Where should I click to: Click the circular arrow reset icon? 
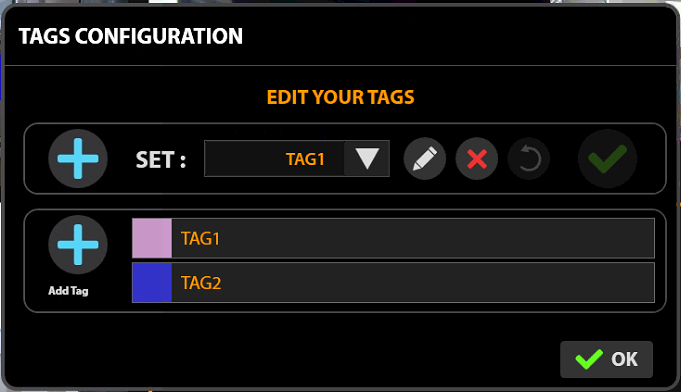[529, 158]
